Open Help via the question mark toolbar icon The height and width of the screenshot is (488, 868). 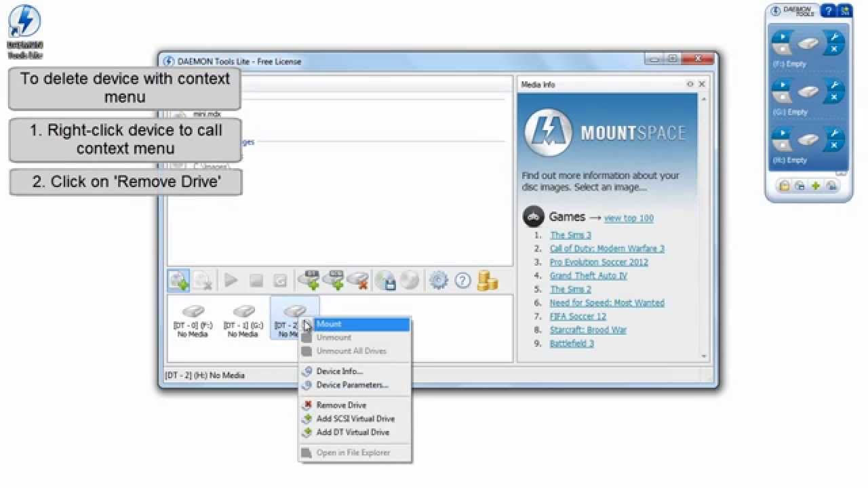[462, 280]
